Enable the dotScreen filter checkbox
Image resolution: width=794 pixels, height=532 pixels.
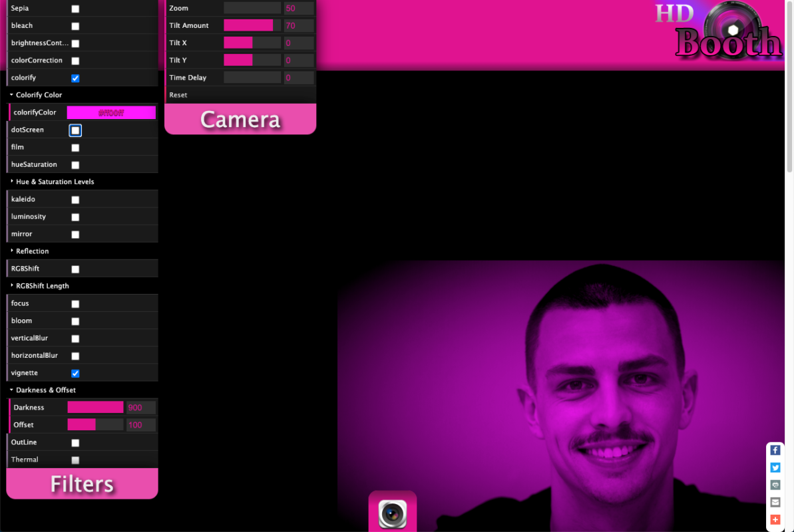[75, 130]
